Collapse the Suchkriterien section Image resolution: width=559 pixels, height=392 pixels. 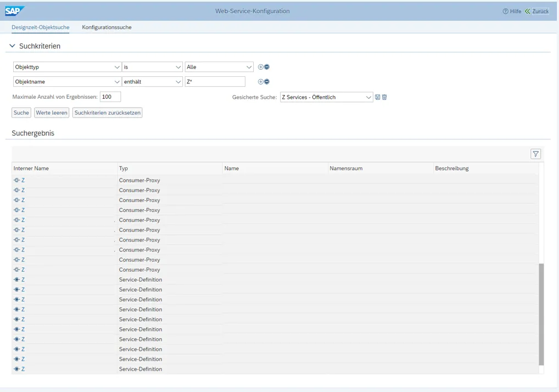click(x=13, y=46)
